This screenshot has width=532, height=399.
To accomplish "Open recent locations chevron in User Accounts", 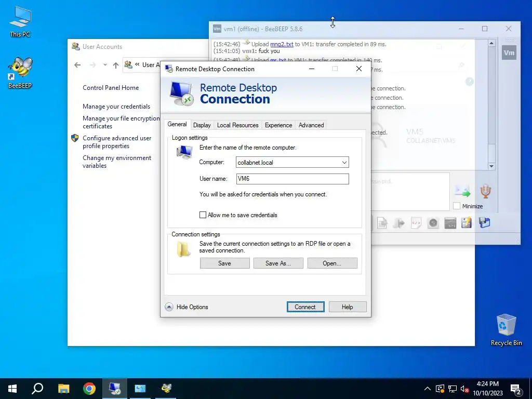I will 105,65.
